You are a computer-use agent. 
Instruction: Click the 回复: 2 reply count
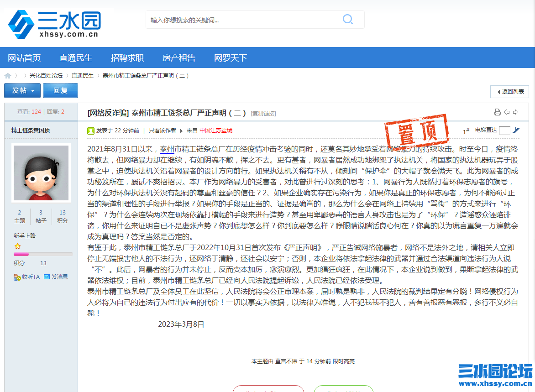(x=56, y=111)
